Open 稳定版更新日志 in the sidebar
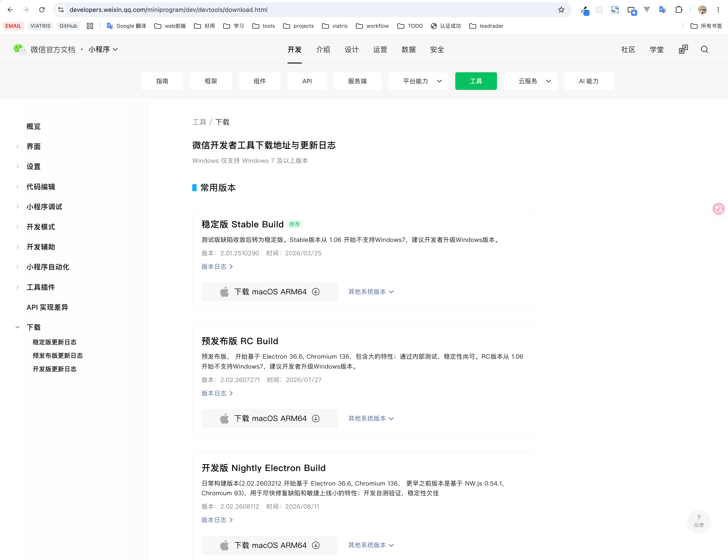Screen dimensions: 728x560 [x=54, y=342]
